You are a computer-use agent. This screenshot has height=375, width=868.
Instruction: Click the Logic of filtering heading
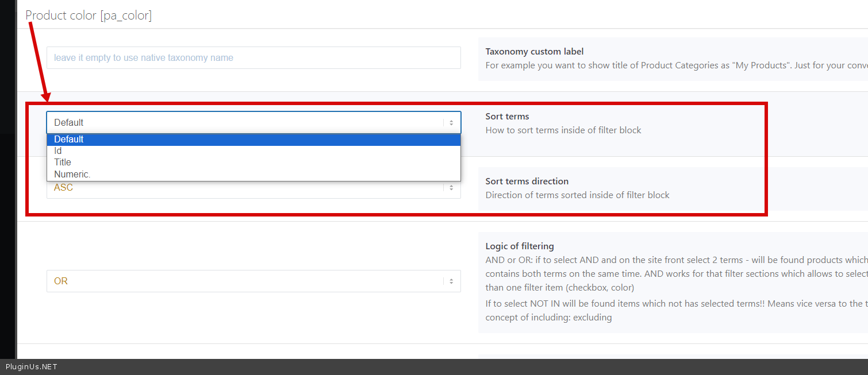tap(519, 246)
